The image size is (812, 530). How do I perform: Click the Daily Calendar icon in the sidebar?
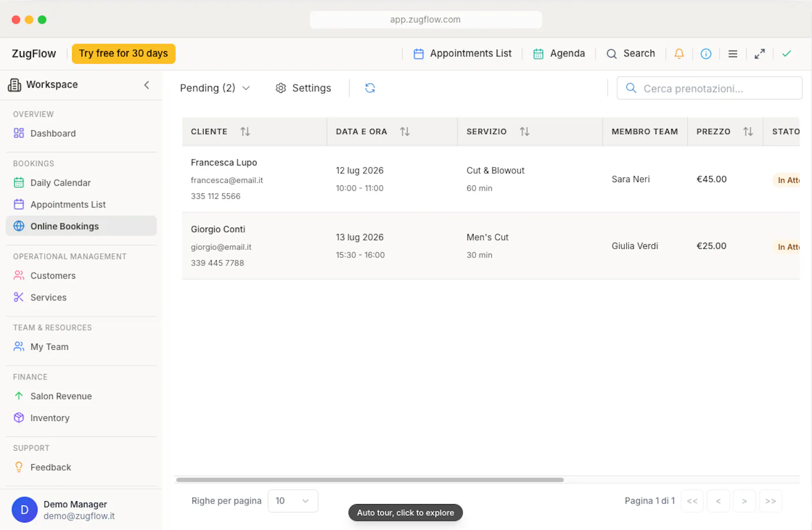[19, 182]
